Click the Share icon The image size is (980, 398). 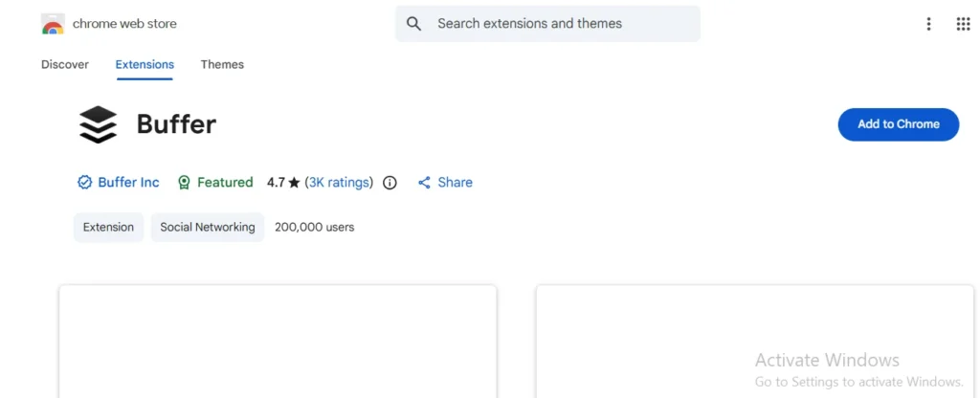424,183
